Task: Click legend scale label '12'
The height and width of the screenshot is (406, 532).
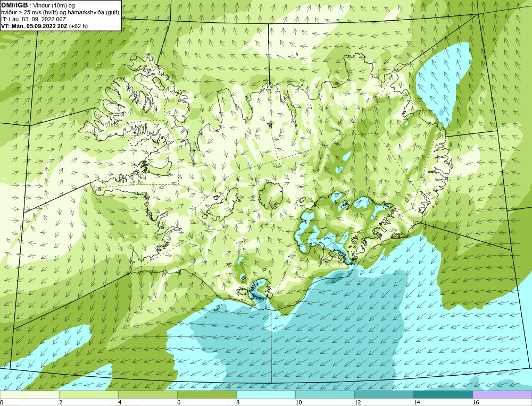Action: click(x=358, y=402)
